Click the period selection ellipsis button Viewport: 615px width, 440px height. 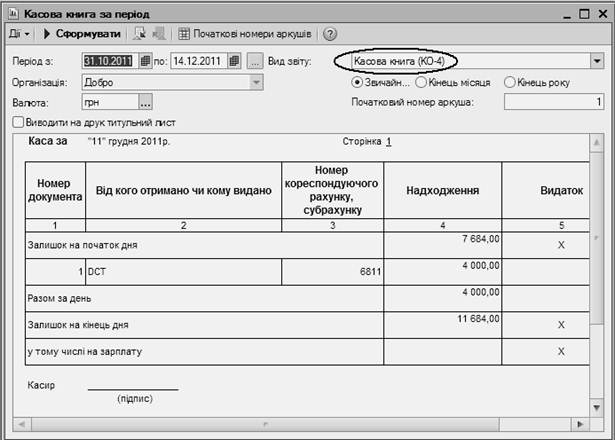[255, 61]
